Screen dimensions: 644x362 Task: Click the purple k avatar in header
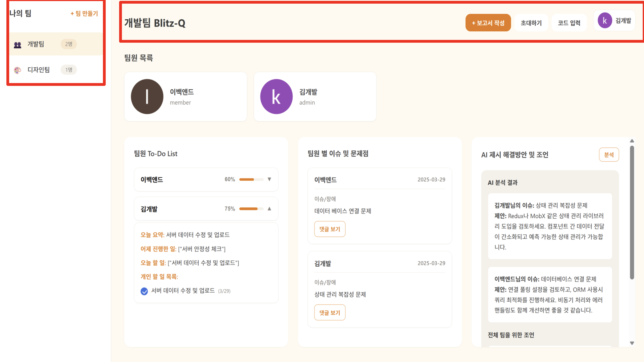(605, 21)
